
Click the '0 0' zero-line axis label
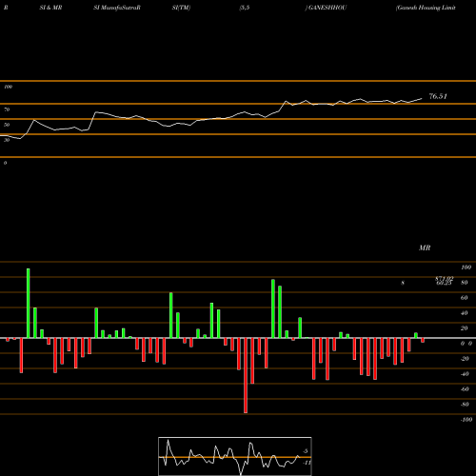click(x=466, y=344)
